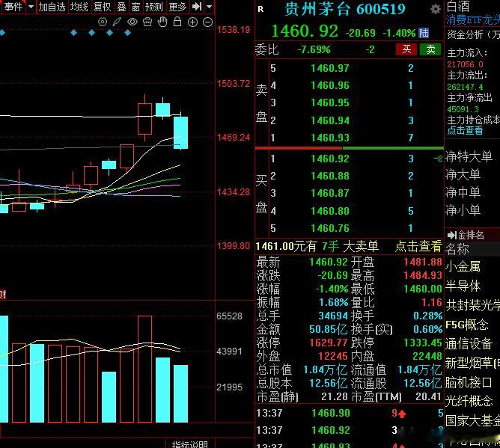The height and width of the screenshot is (448, 500).
Task: Click the tallest red outlined volume bar
Action: tap(144, 369)
